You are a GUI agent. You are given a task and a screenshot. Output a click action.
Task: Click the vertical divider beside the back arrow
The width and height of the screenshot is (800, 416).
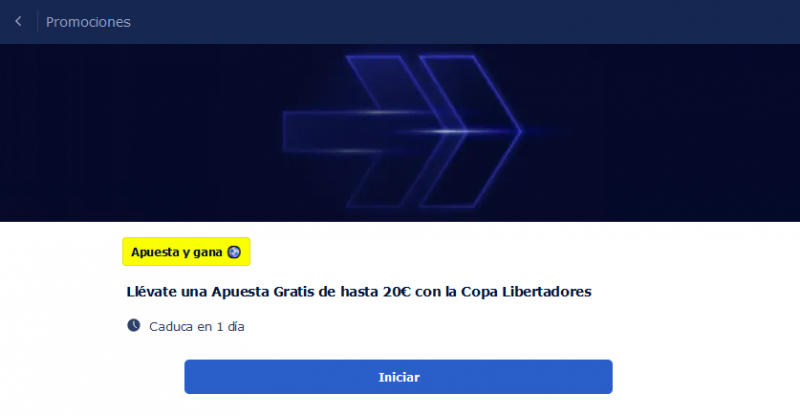pyautogui.click(x=37, y=21)
